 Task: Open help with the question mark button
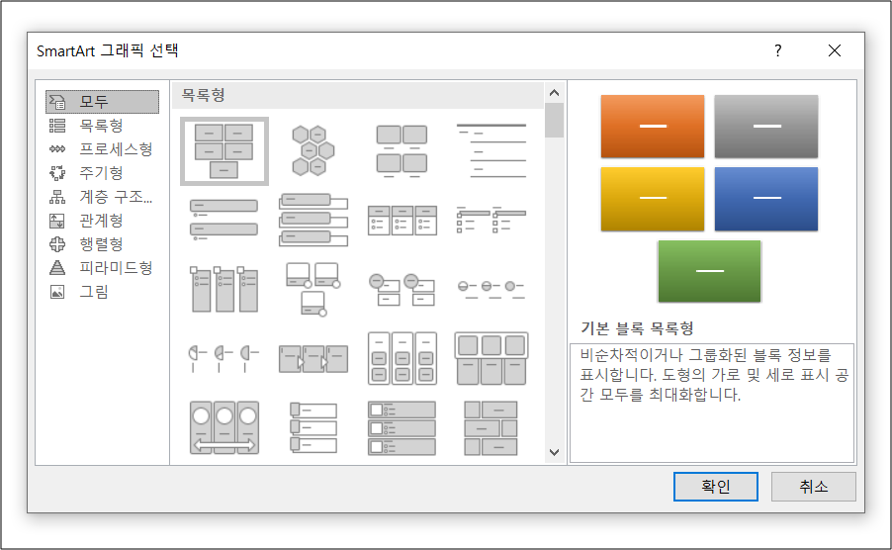point(778,51)
